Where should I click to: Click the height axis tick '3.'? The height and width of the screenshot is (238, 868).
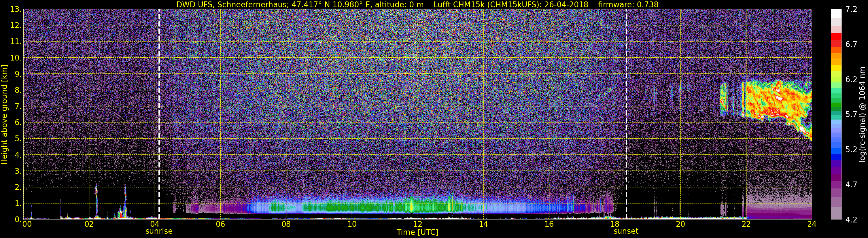point(18,171)
